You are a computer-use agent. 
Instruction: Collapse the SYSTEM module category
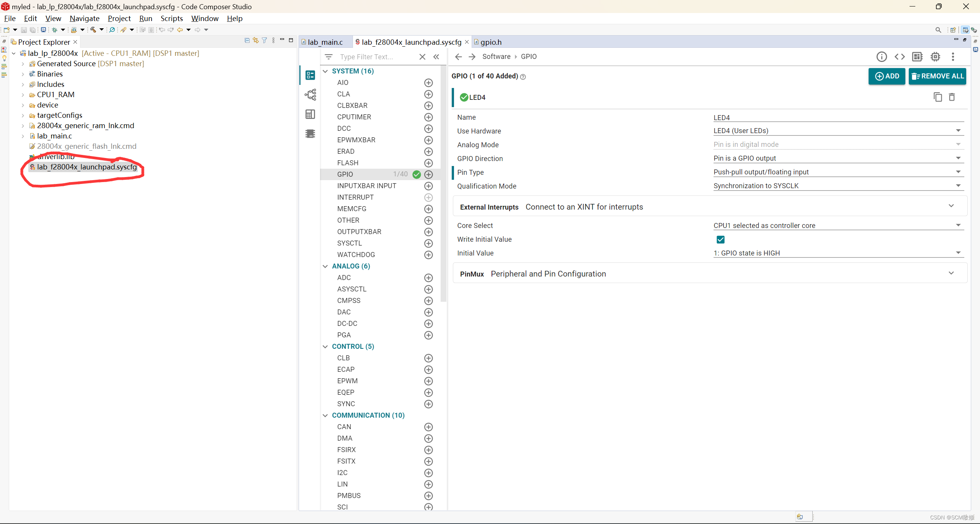[x=325, y=71]
